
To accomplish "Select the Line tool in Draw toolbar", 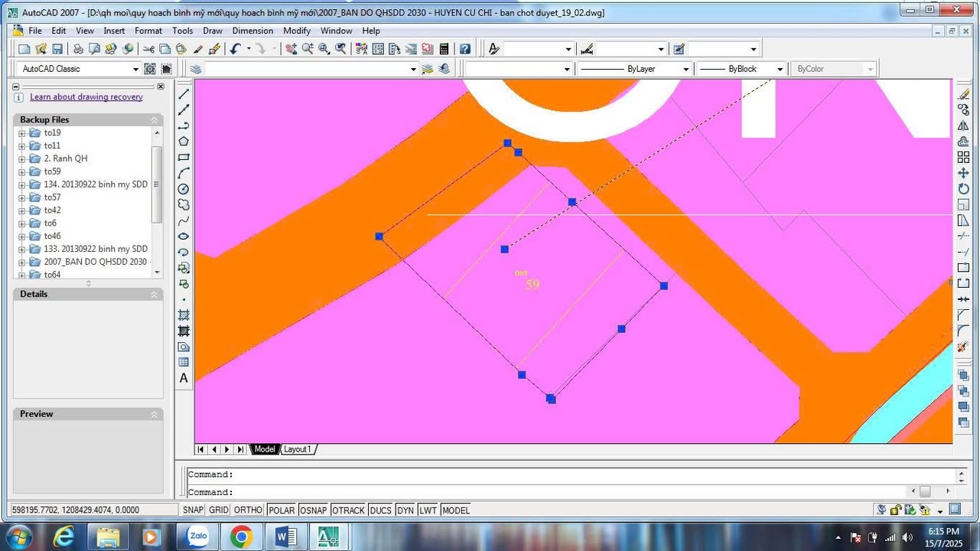I will (184, 94).
